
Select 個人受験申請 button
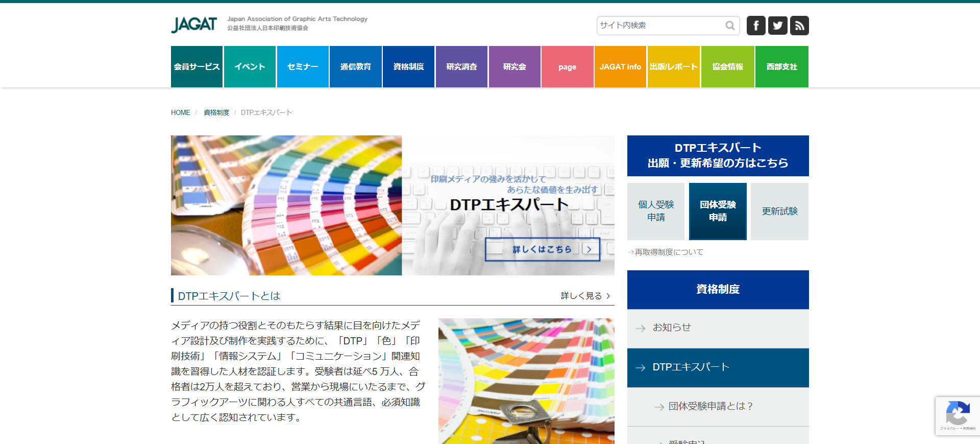656,211
